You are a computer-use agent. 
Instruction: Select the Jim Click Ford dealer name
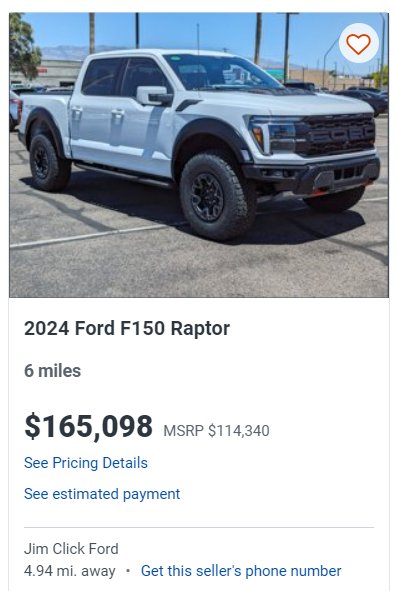(x=71, y=548)
